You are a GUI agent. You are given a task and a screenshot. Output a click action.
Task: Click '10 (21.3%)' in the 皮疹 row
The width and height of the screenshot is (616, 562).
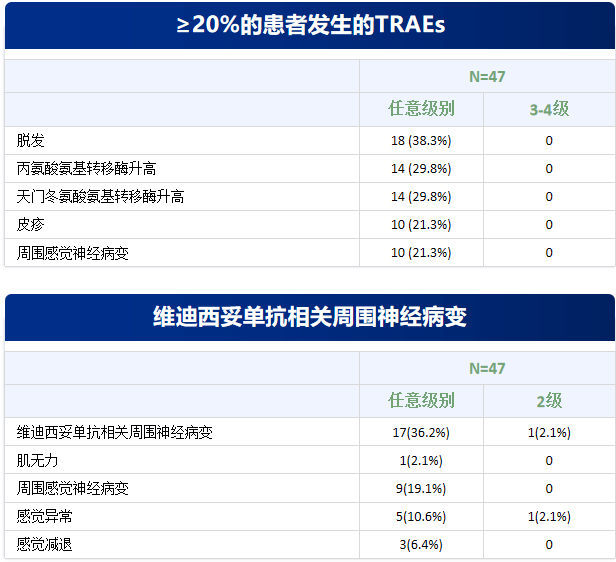[x=421, y=225]
